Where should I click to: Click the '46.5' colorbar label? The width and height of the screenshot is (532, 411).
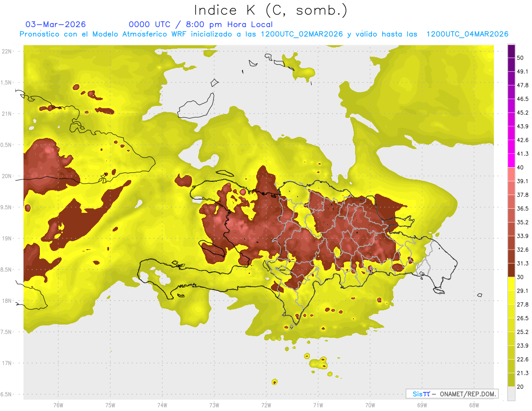[523, 99]
